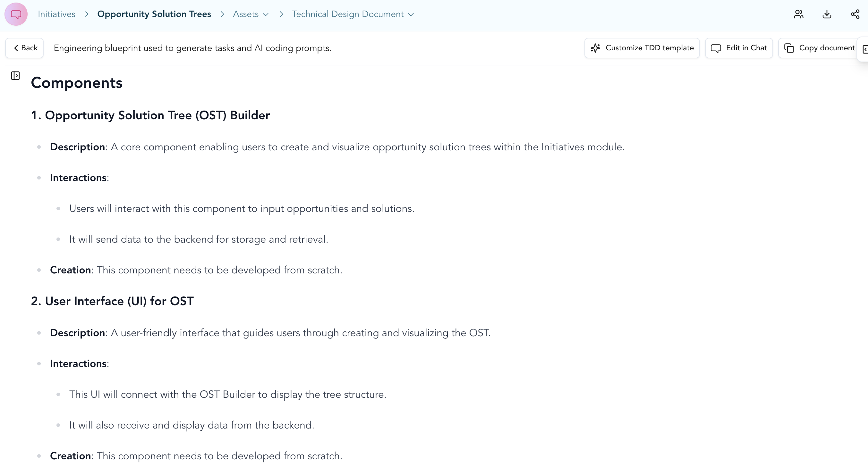This screenshot has height=475, width=868.
Task: Open the Assets dropdown in the breadcrumb
Action: tap(266, 14)
